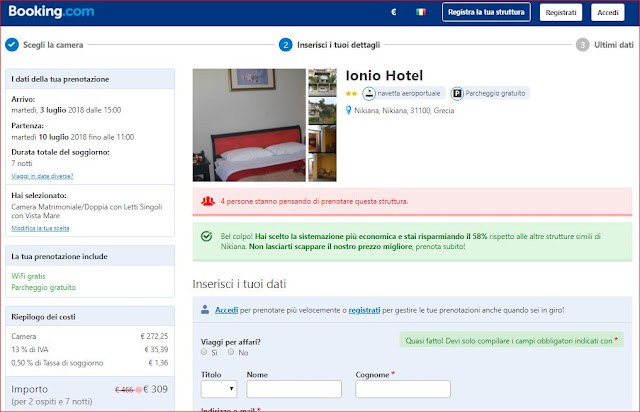Screen dimensions: 640x412
Task: Click Parcheggio gratuito in included list
Action: [x=43, y=287]
